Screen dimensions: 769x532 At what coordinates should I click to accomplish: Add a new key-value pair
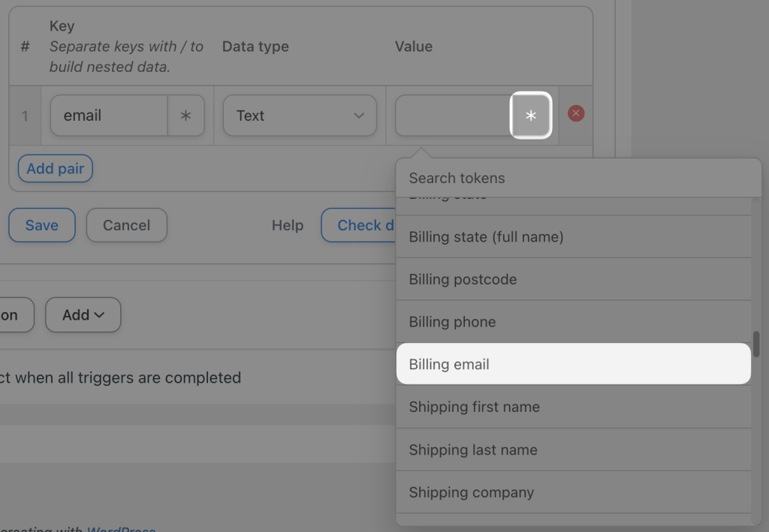(55, 168)
